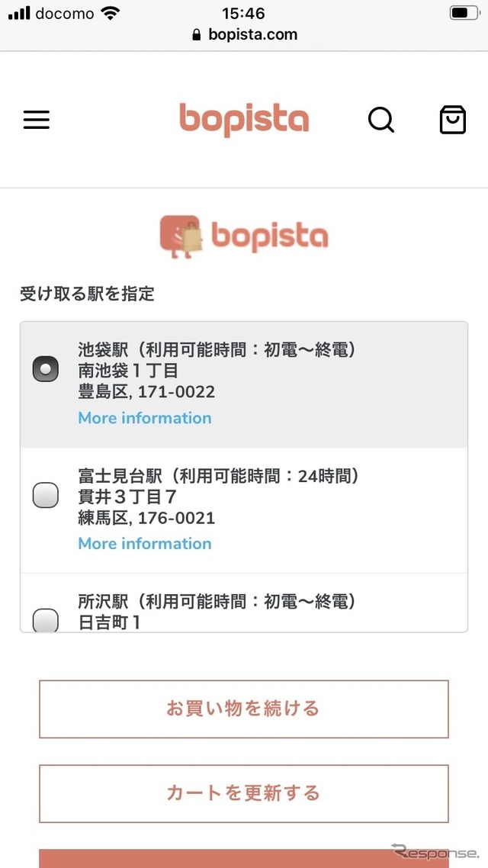Image resolution: width=488 pixels, height=868 pixels.
Task: Tap the bopista shopping bag mascot logo
Action: click(183, 236)
